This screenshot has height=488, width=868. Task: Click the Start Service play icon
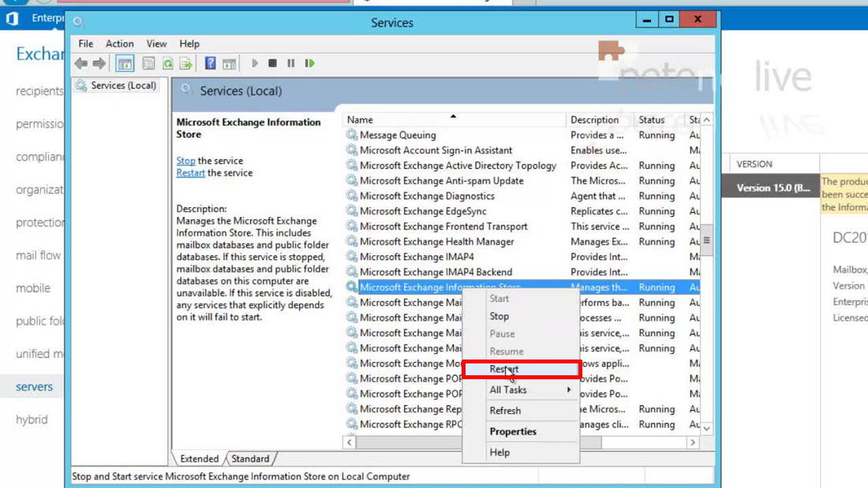click(255, 64)
